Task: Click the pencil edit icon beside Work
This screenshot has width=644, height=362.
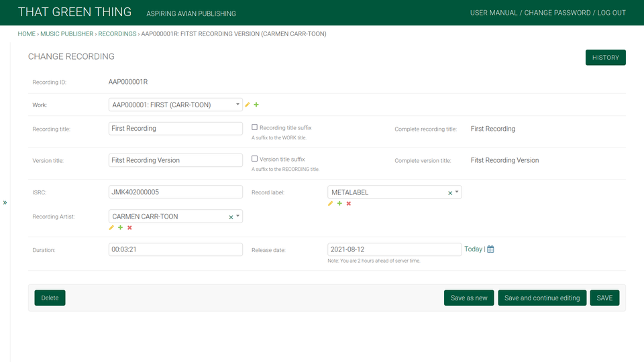Action: 247,105
